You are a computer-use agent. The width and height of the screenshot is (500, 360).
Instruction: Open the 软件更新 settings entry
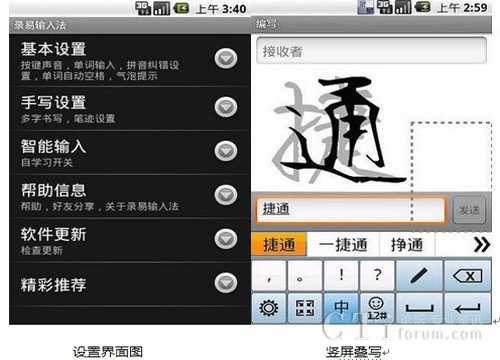pos(130,240)
